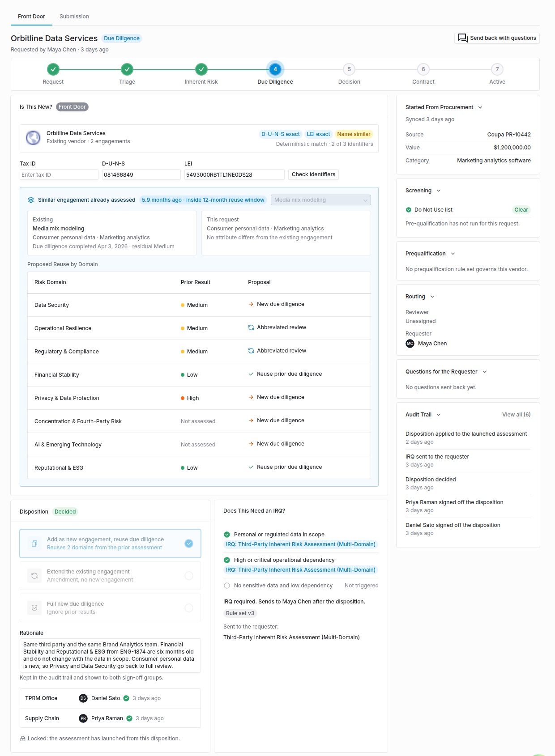The image size is (555, 756).
Task: Click the copy icon on Add as new engagement option
Action: point(34,544)
